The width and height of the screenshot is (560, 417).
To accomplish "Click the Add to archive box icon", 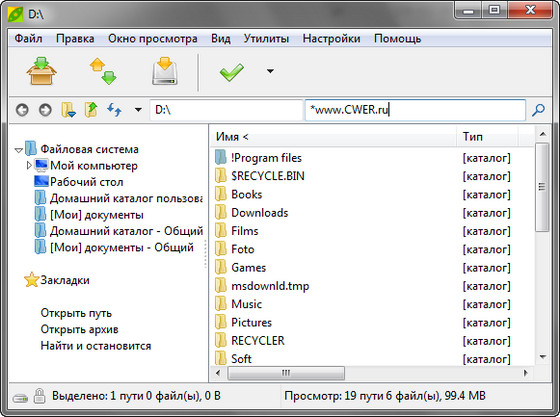I will click(x=41, y=71).
